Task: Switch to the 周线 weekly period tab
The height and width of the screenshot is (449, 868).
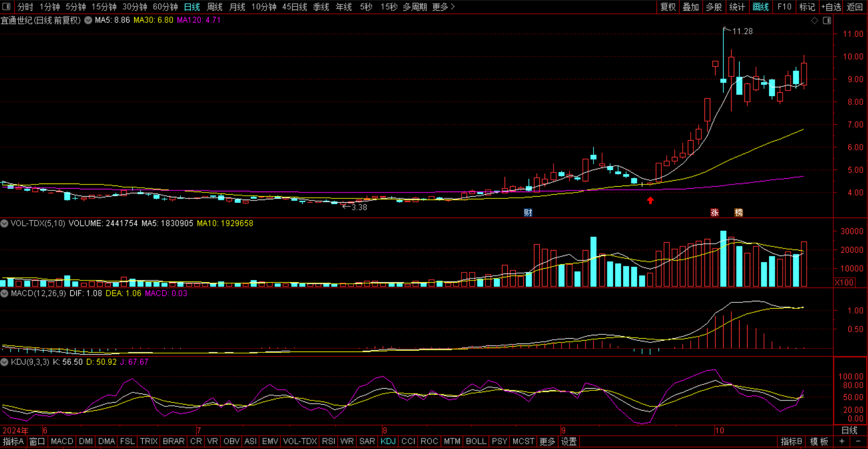Action: pyautogui.click(x=214, y=7)
